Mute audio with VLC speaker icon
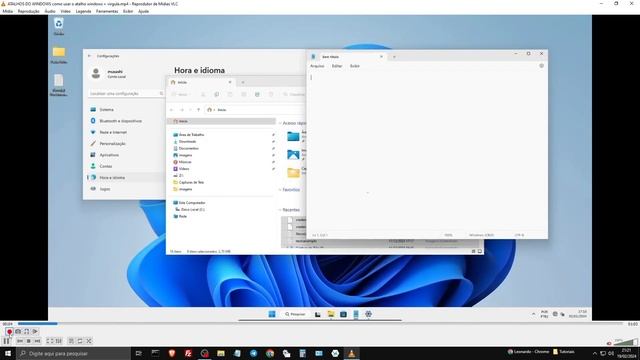 609,343
